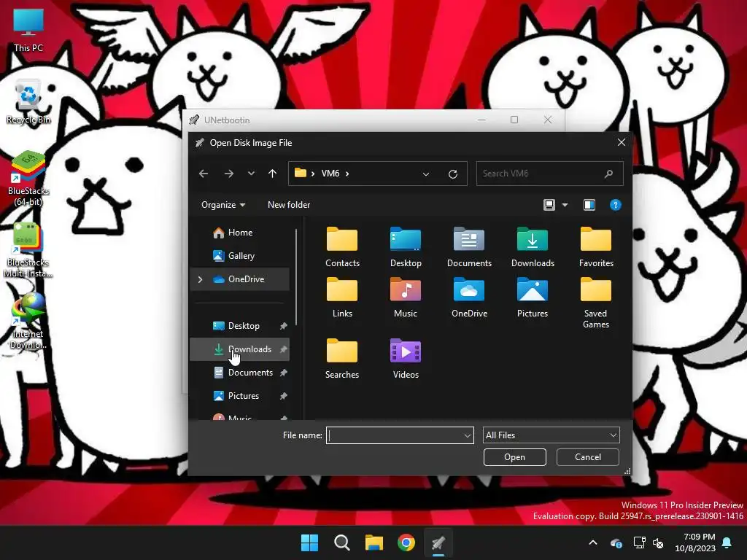Show hidden system tray icons

point(593,542)
